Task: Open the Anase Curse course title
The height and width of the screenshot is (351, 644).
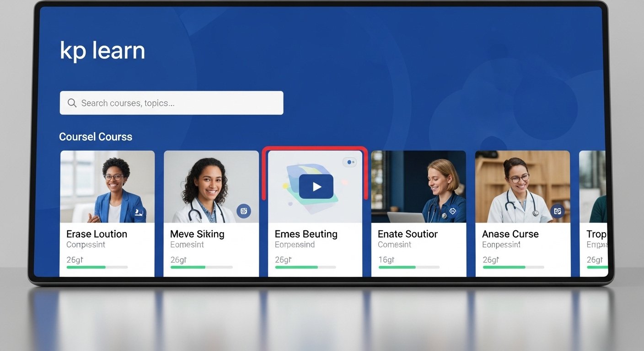Action: 510,234
